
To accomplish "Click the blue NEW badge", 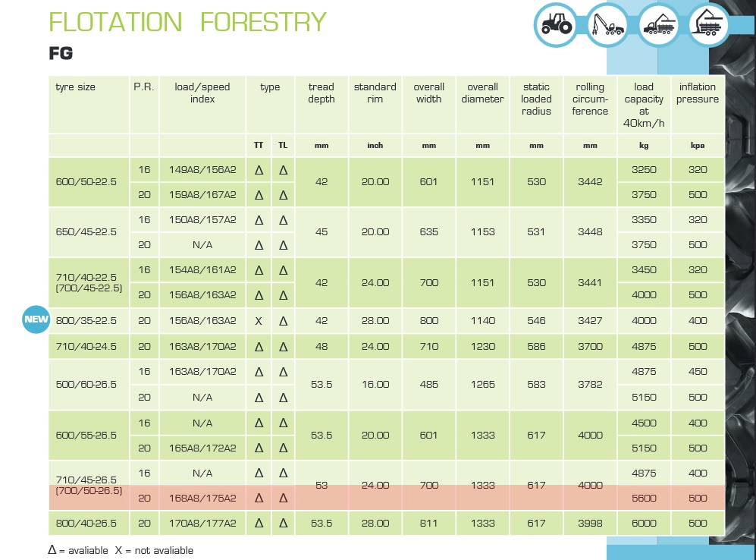I will tap(36, 319).
